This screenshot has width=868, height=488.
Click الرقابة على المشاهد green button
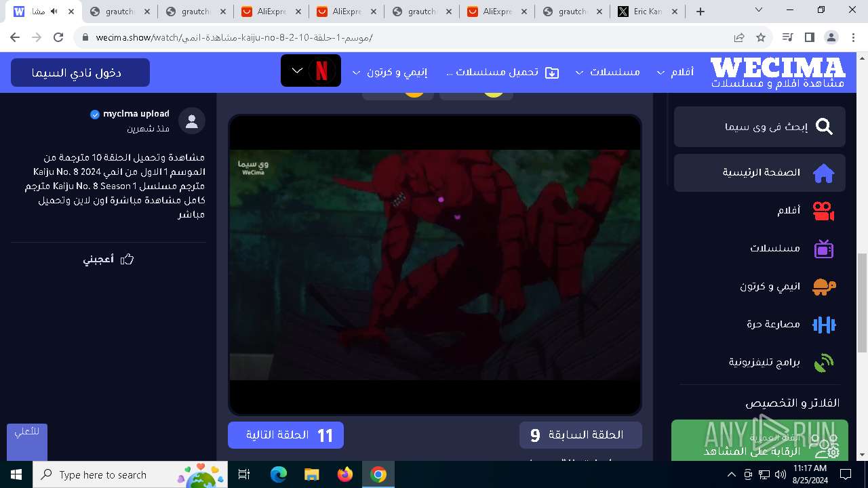tap(759, 441)
